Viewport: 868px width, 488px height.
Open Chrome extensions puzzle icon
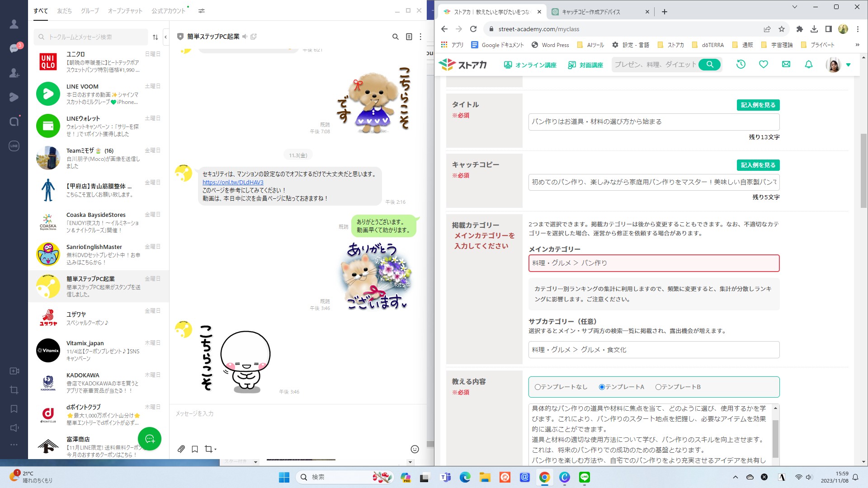[800, 29]
